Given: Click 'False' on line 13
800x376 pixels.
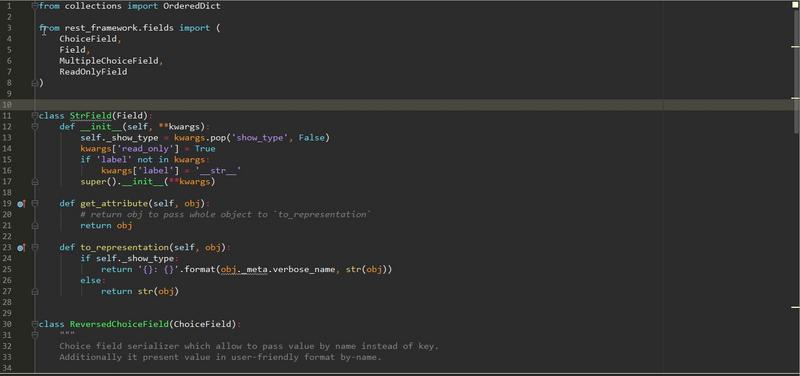Looking at the screenshot, I should (x=312, y=138).
